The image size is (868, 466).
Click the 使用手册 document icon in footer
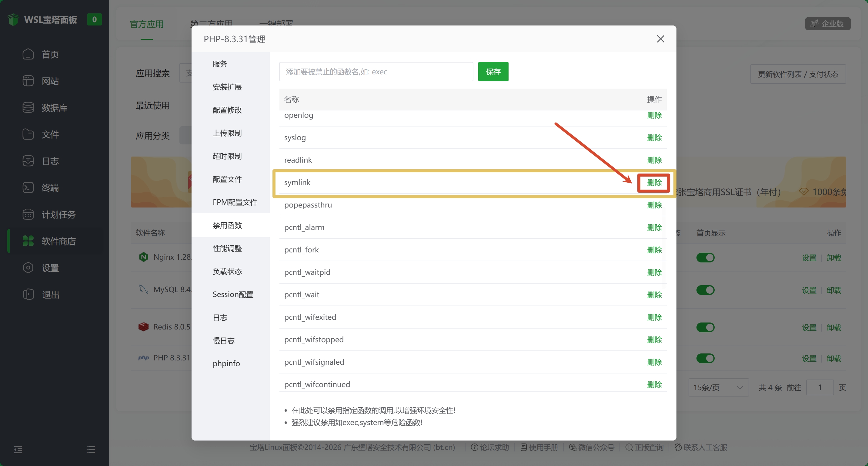(x=524, y=447)
